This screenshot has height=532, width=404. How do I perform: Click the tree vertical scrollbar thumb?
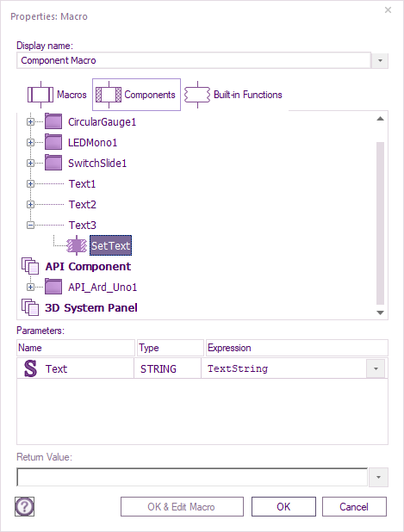380,223
